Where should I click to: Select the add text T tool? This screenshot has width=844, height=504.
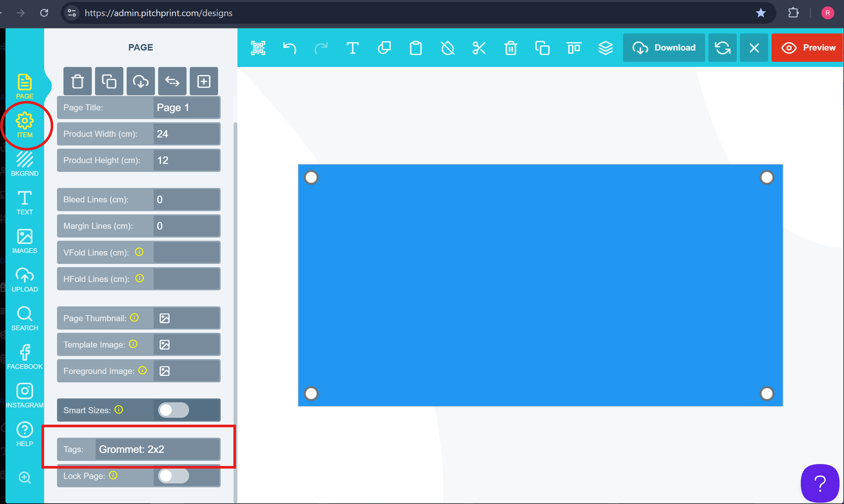click(x=352, y=48)
